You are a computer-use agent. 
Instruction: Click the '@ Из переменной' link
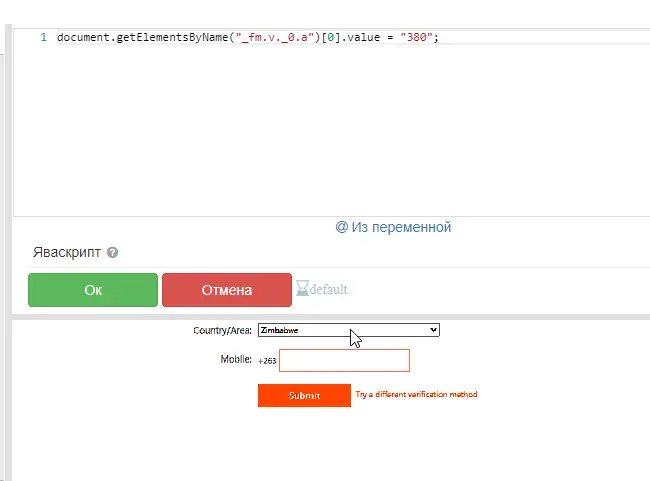[x=393, y=227]
